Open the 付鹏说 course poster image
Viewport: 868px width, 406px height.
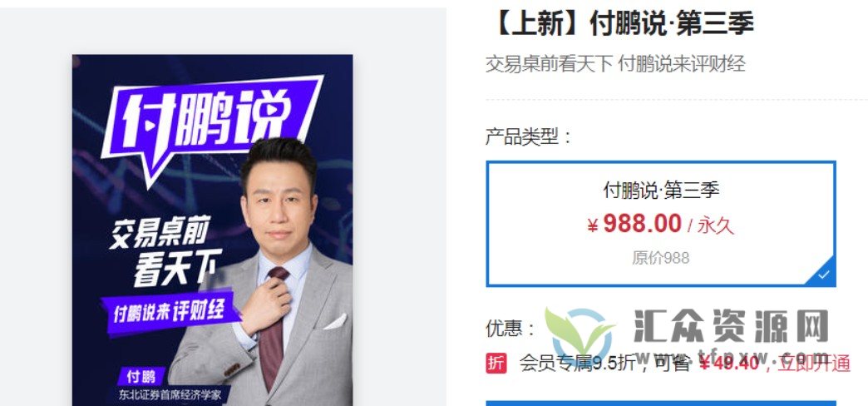(213, 230)
